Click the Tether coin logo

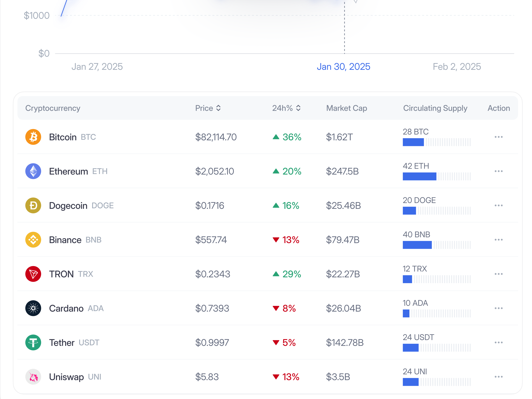[x=33, y=342]
